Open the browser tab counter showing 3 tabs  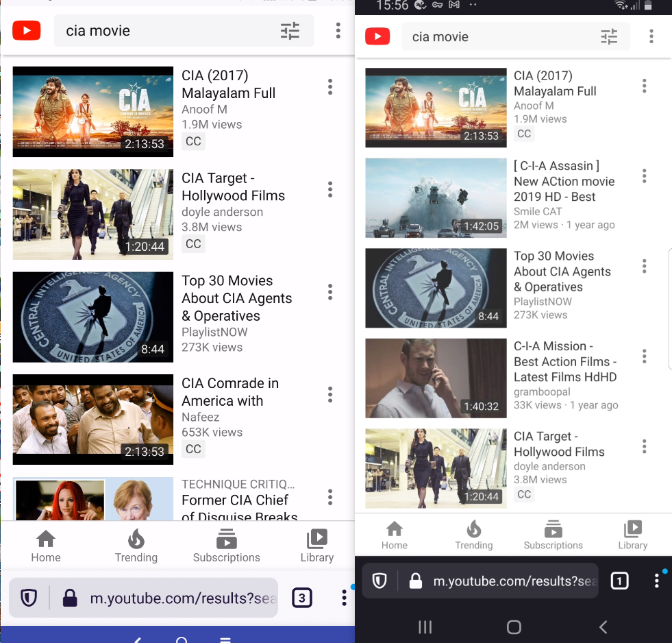tap(301, 597)
